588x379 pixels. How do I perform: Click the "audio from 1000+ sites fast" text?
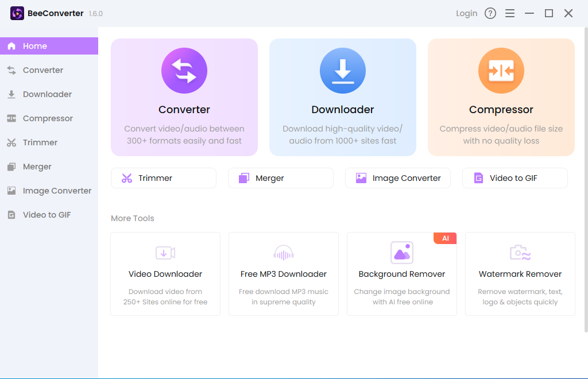[x=343, y=141]
